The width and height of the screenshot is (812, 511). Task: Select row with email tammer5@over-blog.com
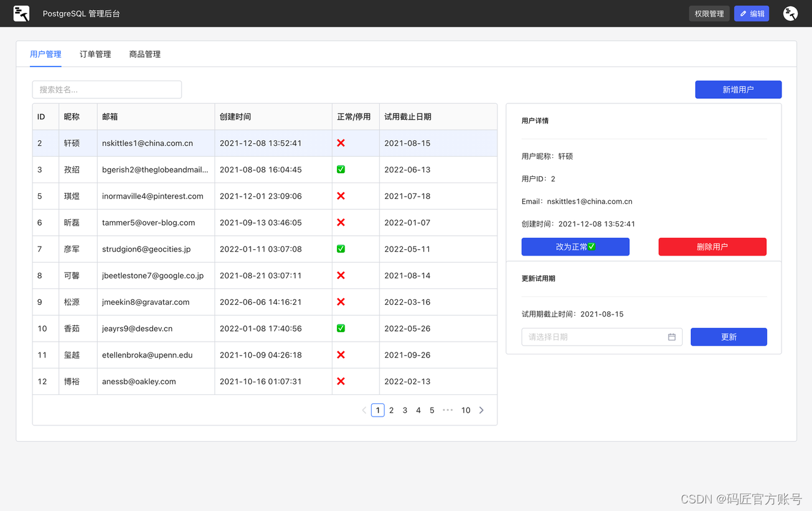click(265, 223)
